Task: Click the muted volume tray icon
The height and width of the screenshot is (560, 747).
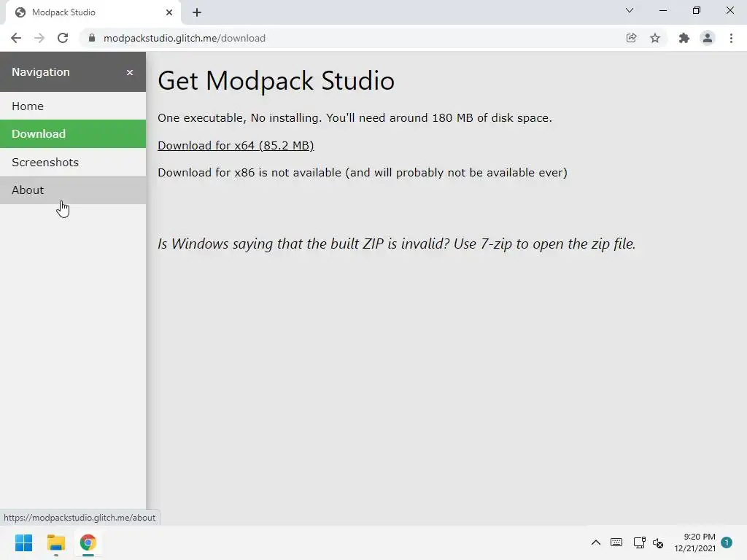Action: (658, 542)
